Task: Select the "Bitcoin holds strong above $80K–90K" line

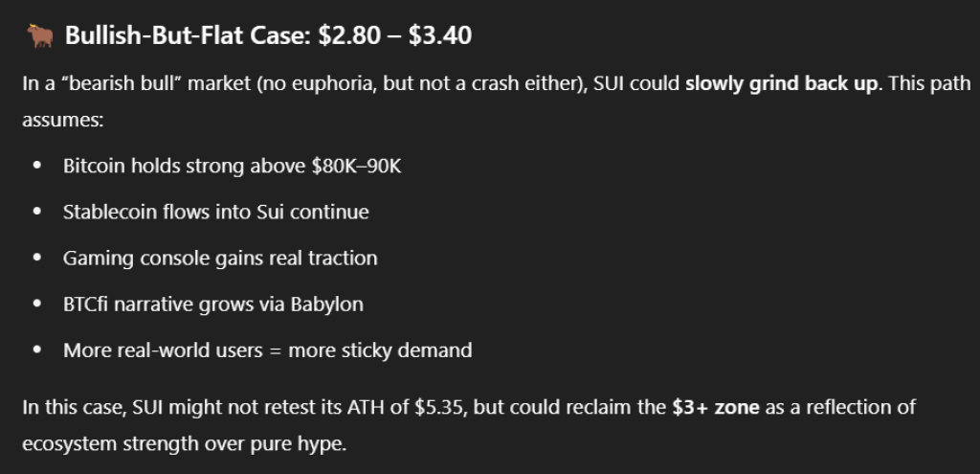Action: coord(232,166)
